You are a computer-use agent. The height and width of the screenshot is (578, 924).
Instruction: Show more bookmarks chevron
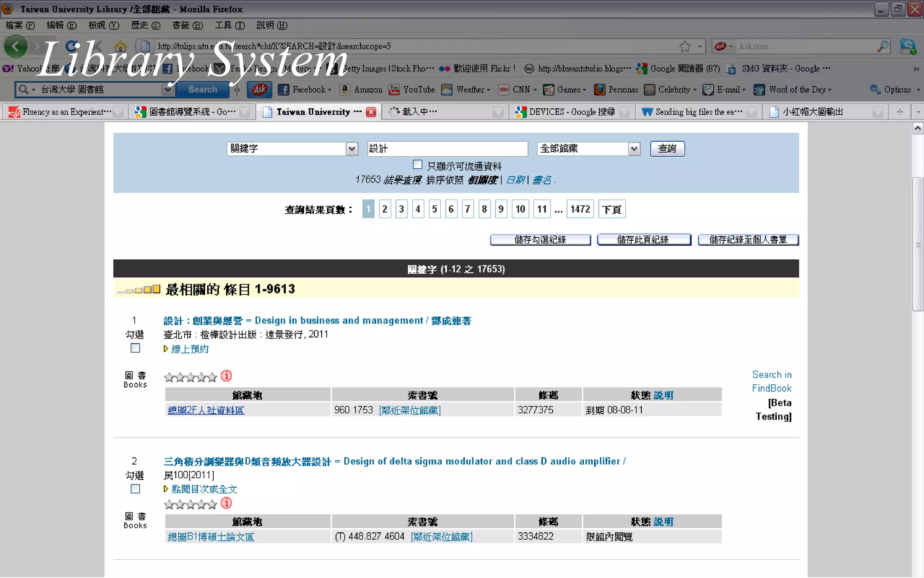[x=916, y=69]
